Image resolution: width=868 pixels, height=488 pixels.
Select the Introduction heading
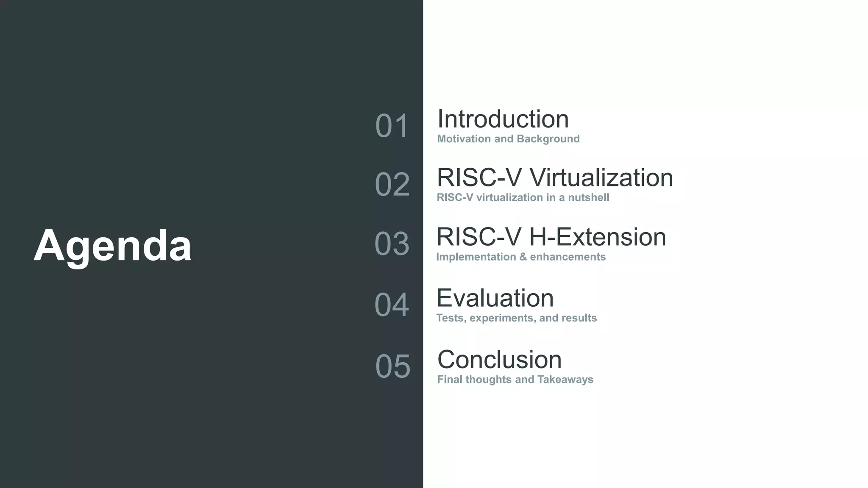point(503,119)
